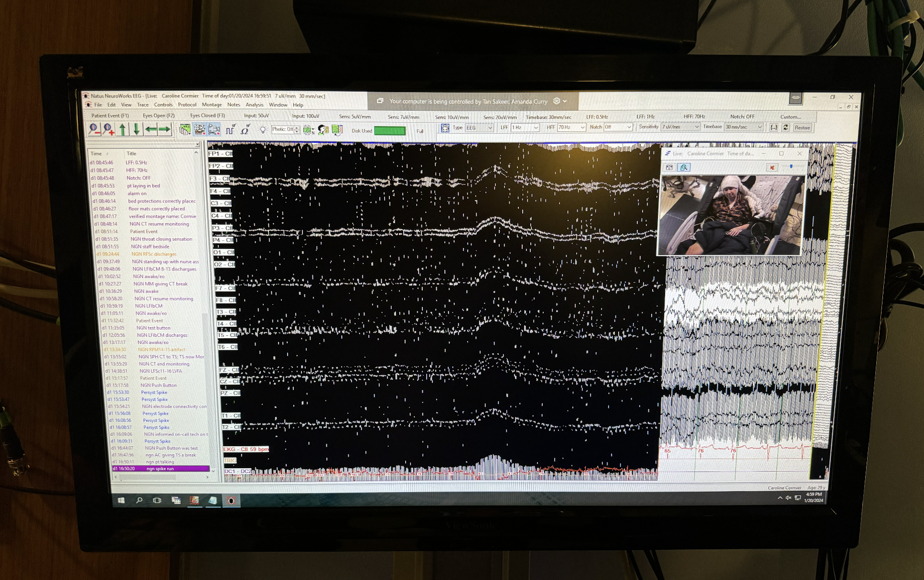Open the LFF 1 Hz dropdown
This screenshot has height=580, width=924.
click(x=536, y=128)
